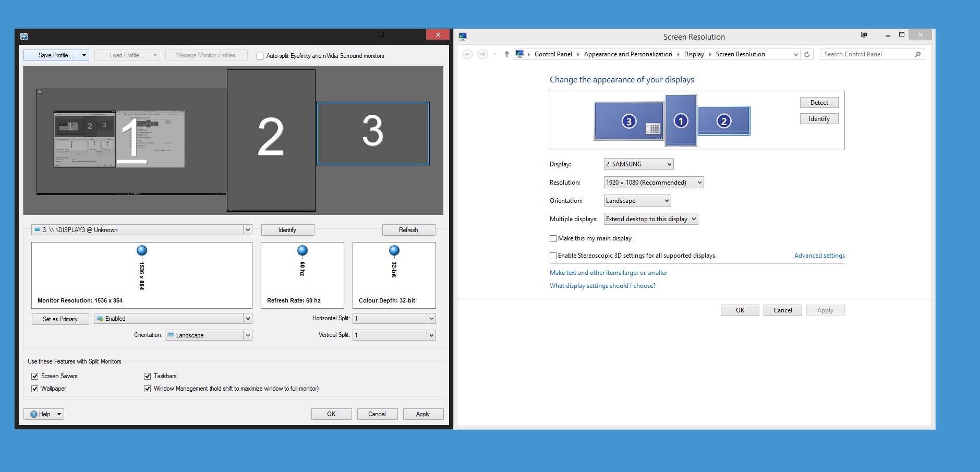Open the Resolution dropdown
The width and height of the screenshot is (980, 472).
[x=654, y=183]
